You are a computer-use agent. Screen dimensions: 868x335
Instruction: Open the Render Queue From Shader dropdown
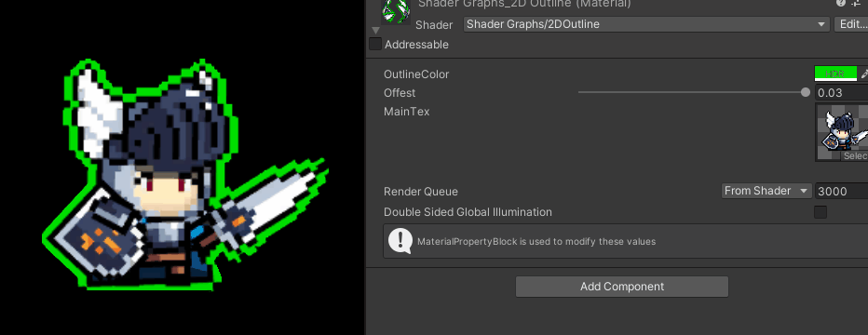click(x=766, y=192)
